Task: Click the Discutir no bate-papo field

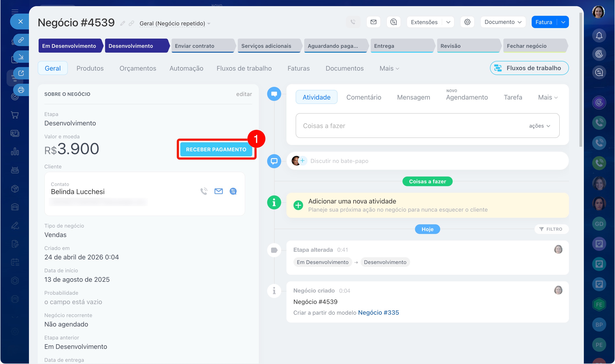Action: [x=339, y=161]
